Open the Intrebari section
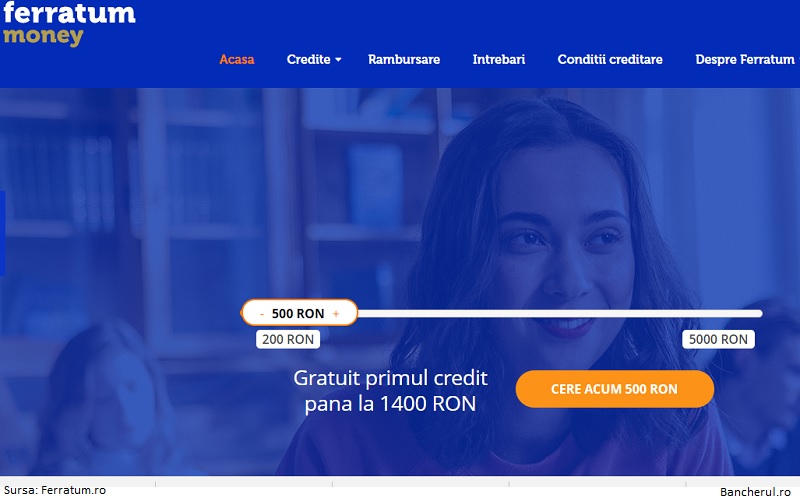 (x=498, y=59)
